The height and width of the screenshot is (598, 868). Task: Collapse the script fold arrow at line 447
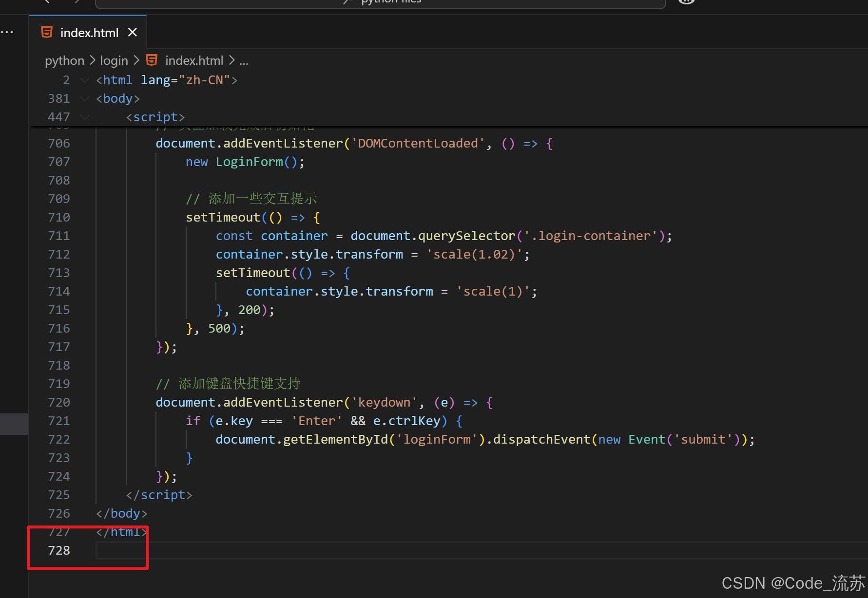tap(85, 117)
